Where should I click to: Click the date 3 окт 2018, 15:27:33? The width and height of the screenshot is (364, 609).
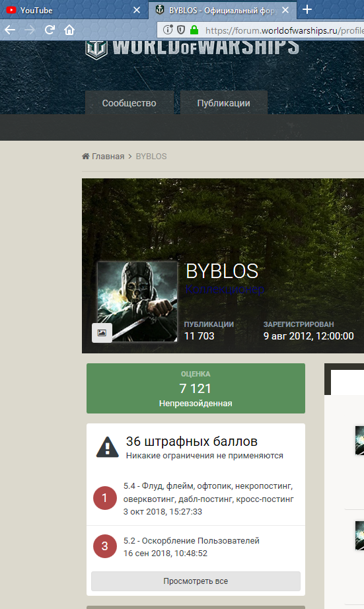[163, 511]
